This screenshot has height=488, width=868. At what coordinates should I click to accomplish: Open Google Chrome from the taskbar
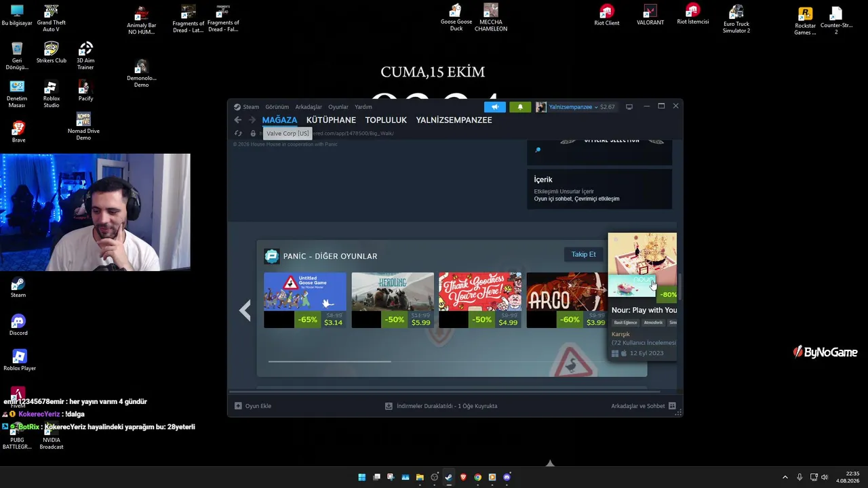(478, 477)
